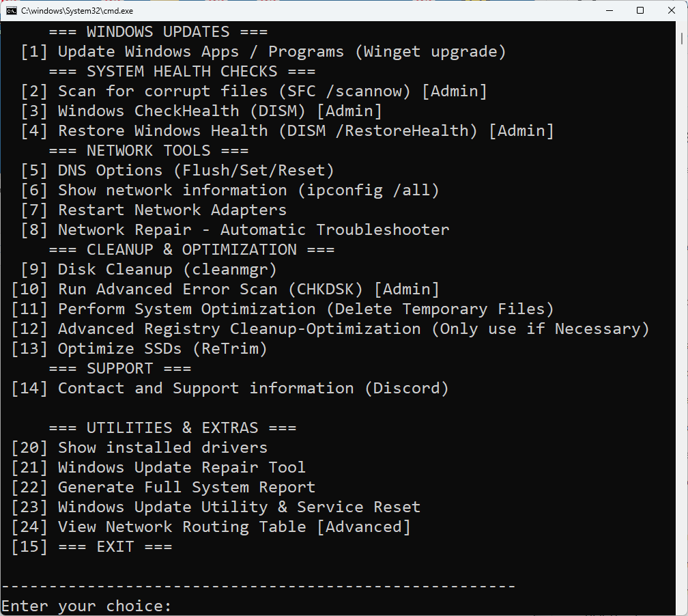688x616 pixels.
Task: Click [24] View Network Routing Table
Action: 211,527
